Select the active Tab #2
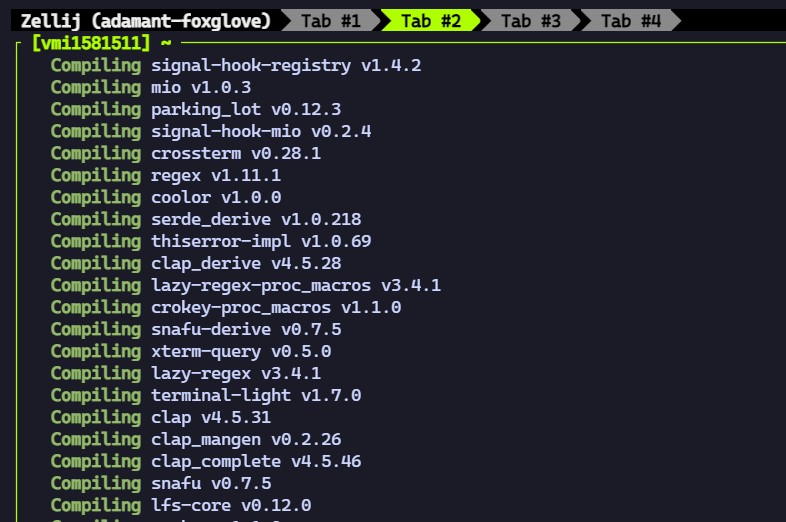The width and height of the screenshot is (786, 522). pos(430,20)
